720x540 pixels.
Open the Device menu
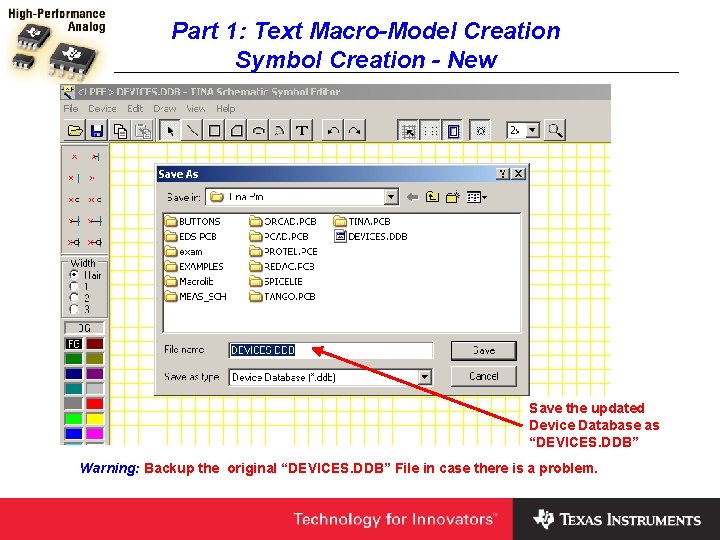(x=102, y=108)
